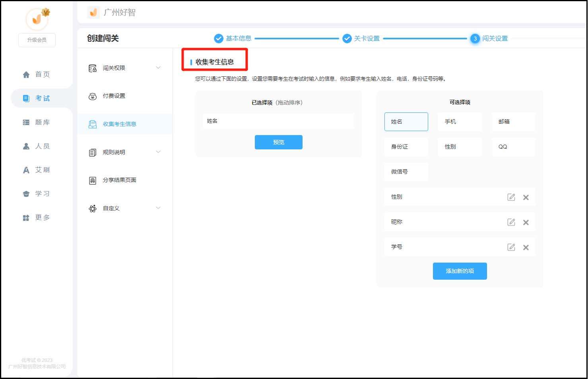This screenshot has width=588, height=379.
Task: Click the 预览 preview button
Action: (278, 142)
